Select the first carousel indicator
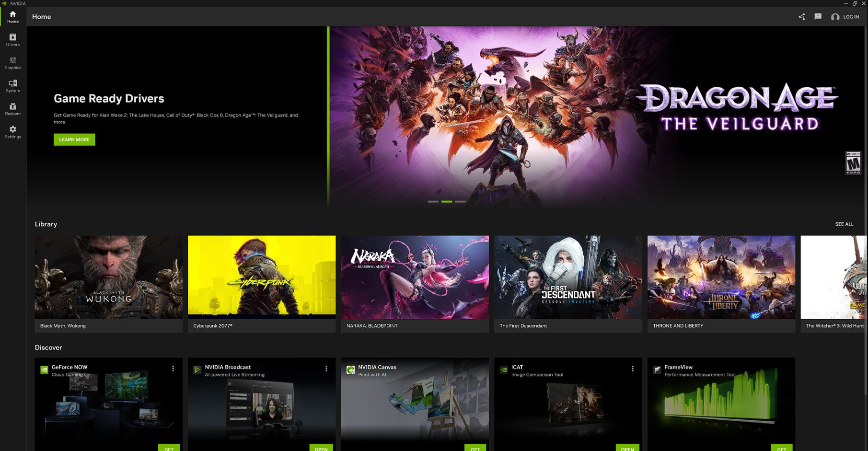This screenshot has height=451, width=868. click(x=433, y=201)
